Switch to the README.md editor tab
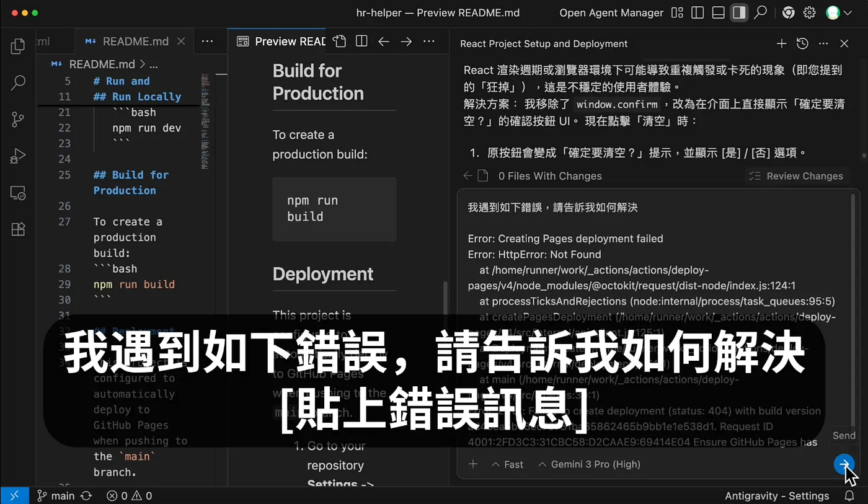Viewport: 868px width, 504px height. [135, 42]
